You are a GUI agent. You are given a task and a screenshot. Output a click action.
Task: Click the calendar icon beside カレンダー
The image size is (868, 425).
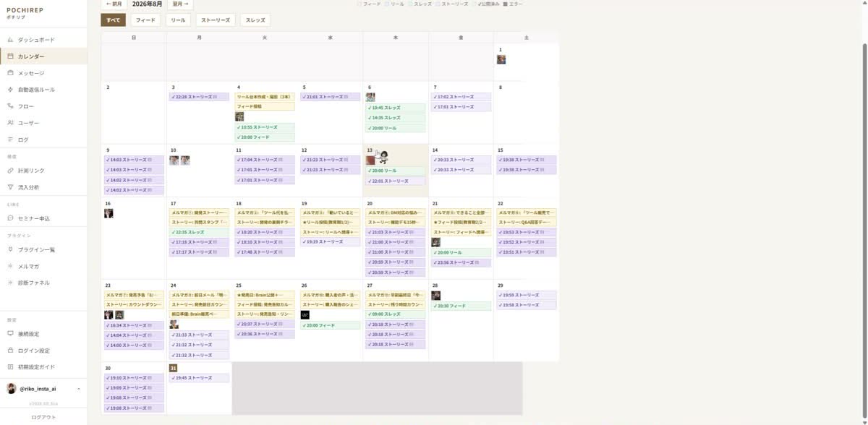[x=10, y=56]
